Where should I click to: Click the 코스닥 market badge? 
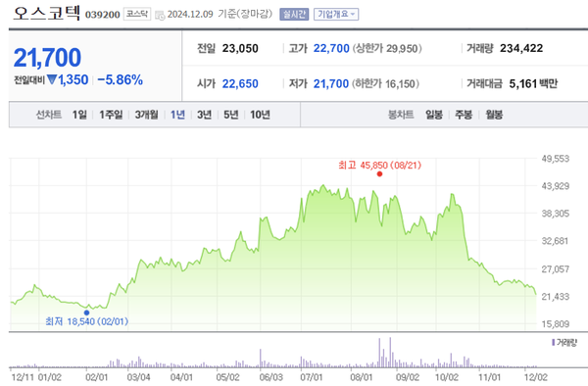(x=137, y=15)
